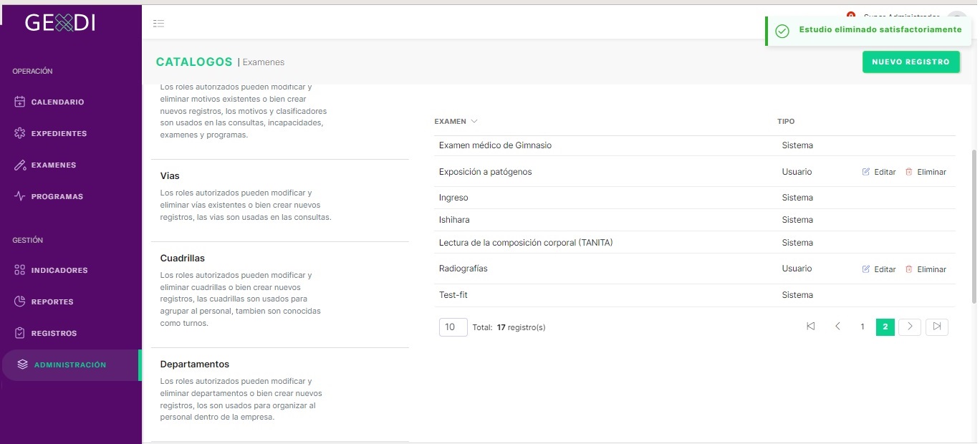Click the Ishihara exam row
The height and width of the screenshot is (444, 980).
(x=695, y=220)
